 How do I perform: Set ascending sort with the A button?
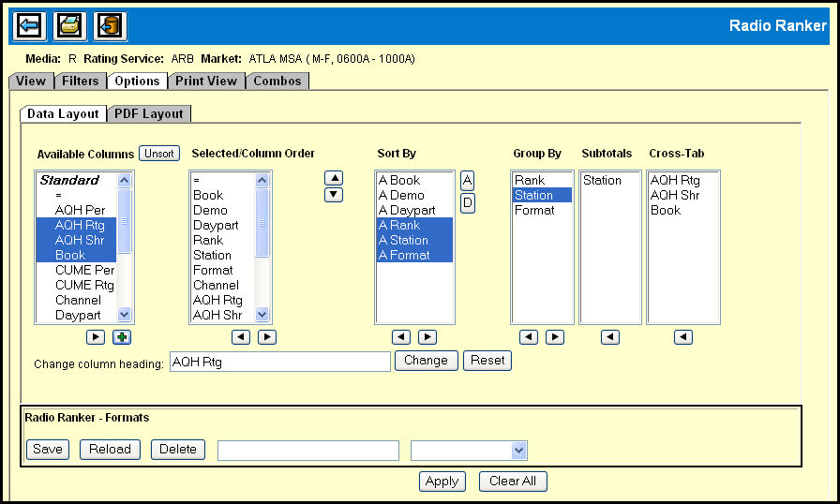467,181
